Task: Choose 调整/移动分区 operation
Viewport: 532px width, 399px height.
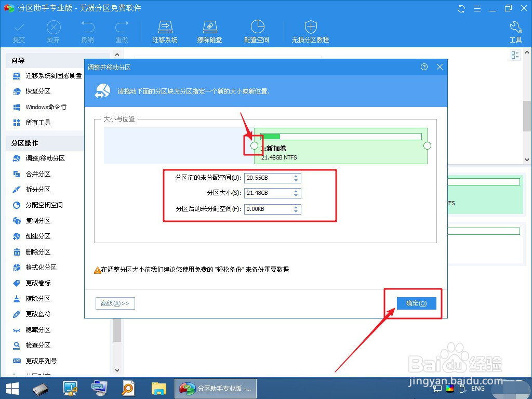Action: tap(38, 158)
